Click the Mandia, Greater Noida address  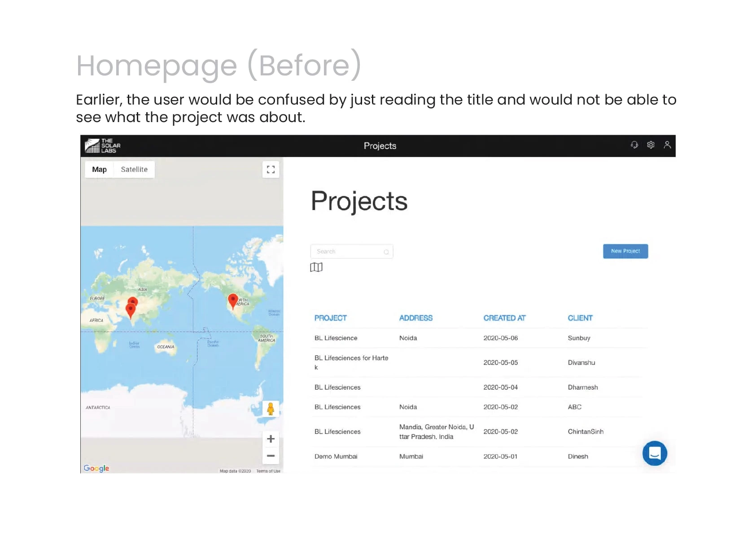[436, 431]
